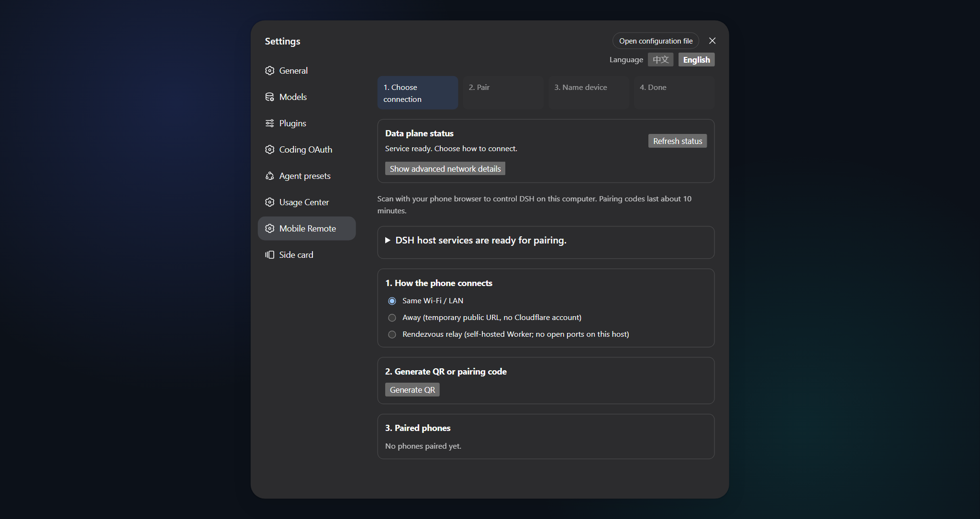The image size is (980, 519).
Task: Expand DSH host services ready disclosure triangle
Action: (x=388, y=240)
